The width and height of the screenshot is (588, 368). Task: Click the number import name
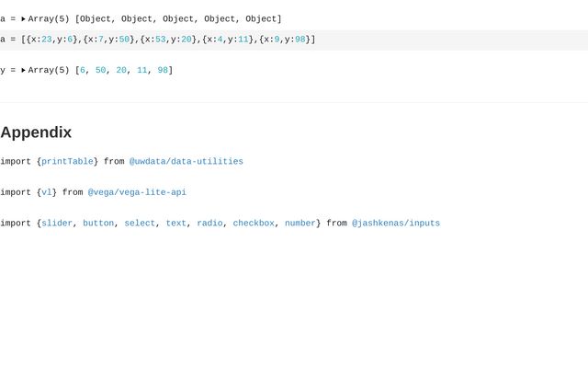click(x=300, y=224)
